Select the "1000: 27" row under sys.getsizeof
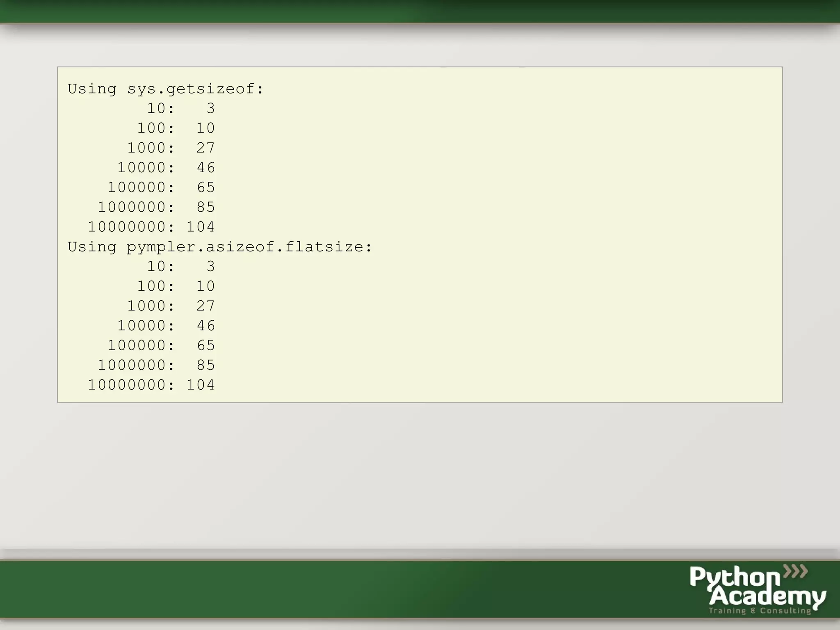840x630 pixels. click(x=171, y=148)
